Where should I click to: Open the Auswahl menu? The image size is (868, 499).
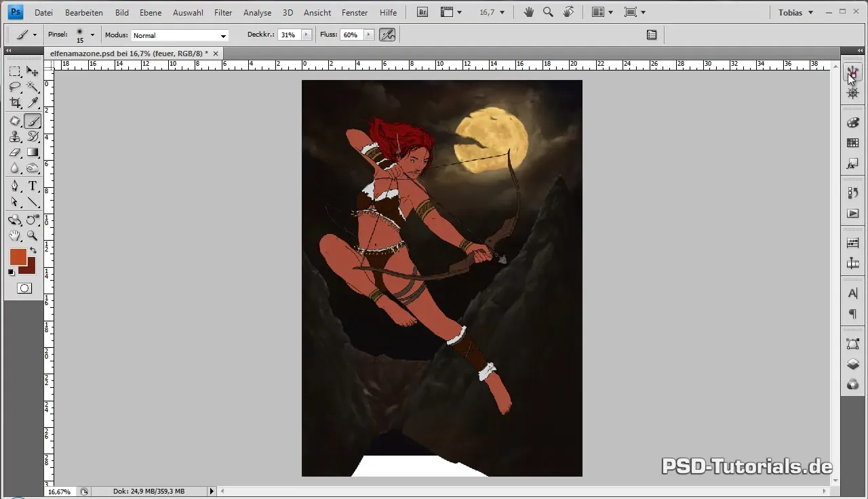188,12
